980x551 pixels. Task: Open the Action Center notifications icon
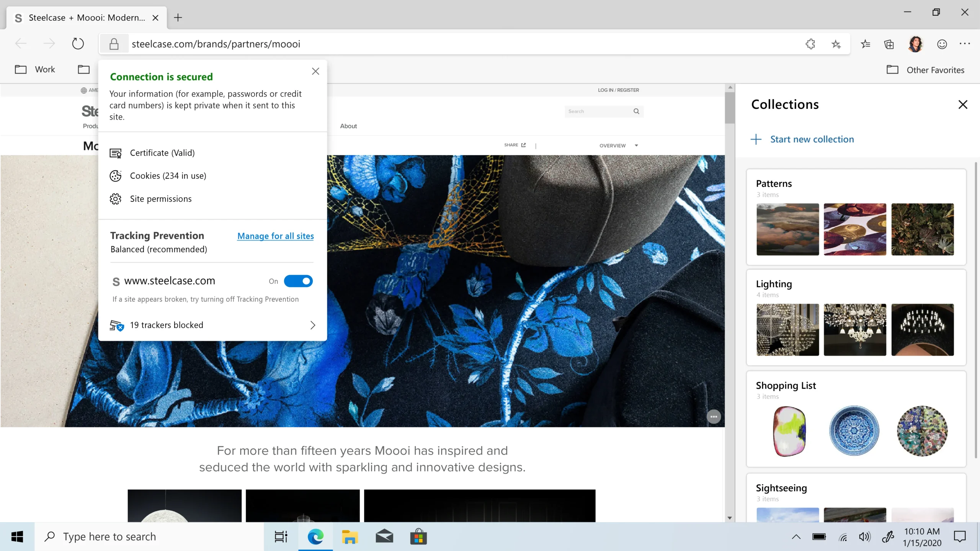click(960, 537)
